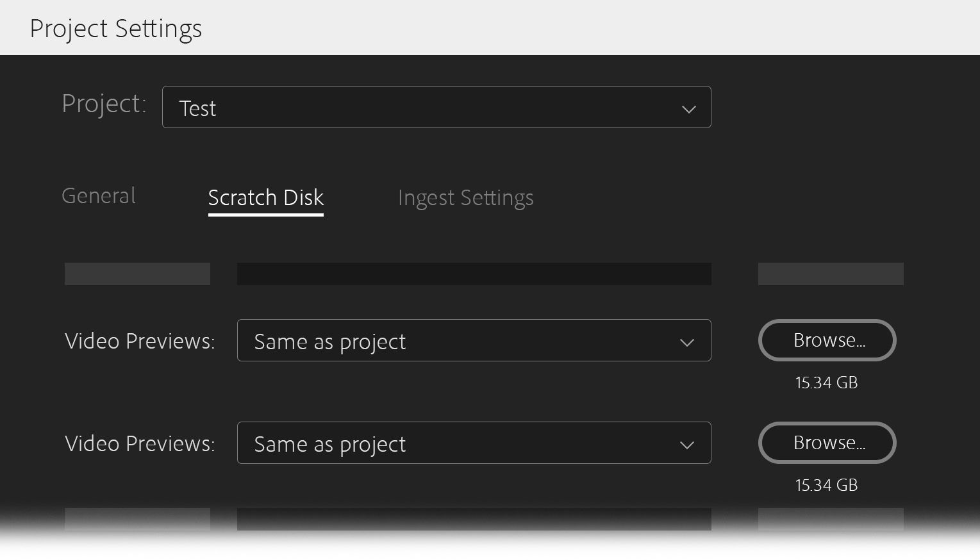Screen dimensions: 980x560
Task: Click the Project label beside the Test dropdown
Action: click(104, 104)
